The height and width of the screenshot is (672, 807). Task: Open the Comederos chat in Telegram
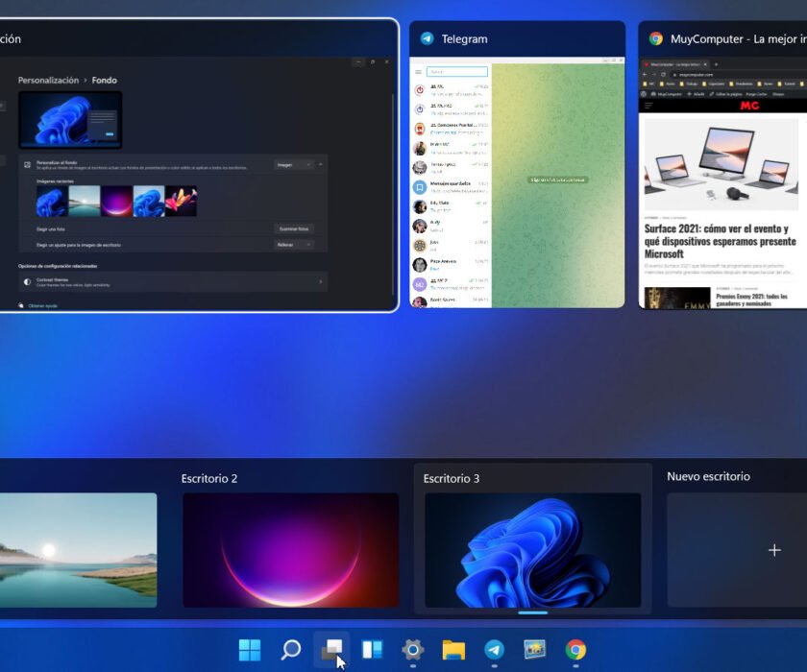pyautogui.click(x=451, y=129)
